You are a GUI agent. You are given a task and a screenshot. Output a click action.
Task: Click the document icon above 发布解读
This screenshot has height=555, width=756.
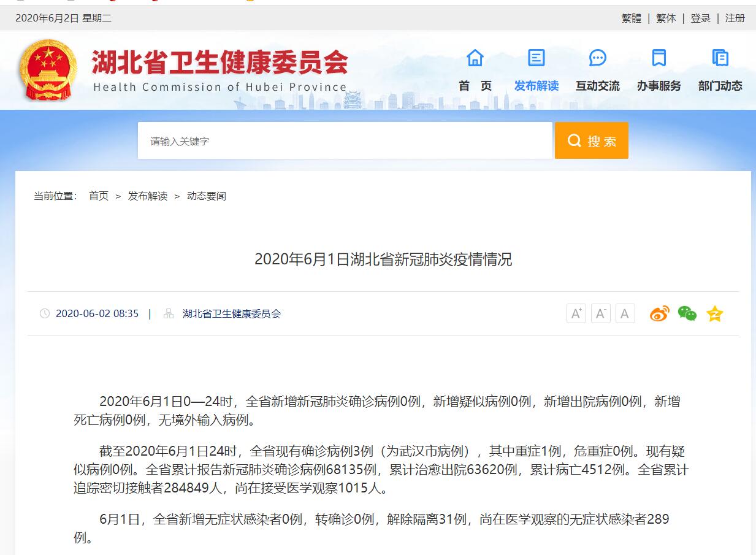pos(536,58)
